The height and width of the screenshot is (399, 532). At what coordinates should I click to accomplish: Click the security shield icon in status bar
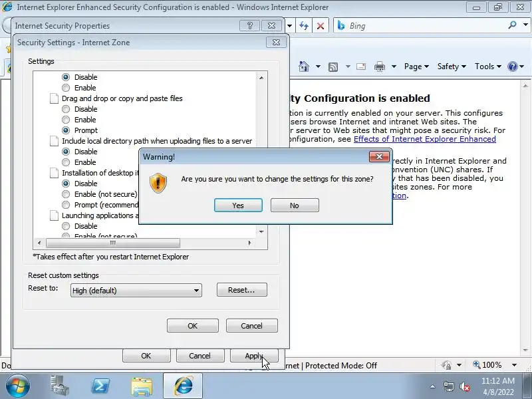(x=446, y=365)
